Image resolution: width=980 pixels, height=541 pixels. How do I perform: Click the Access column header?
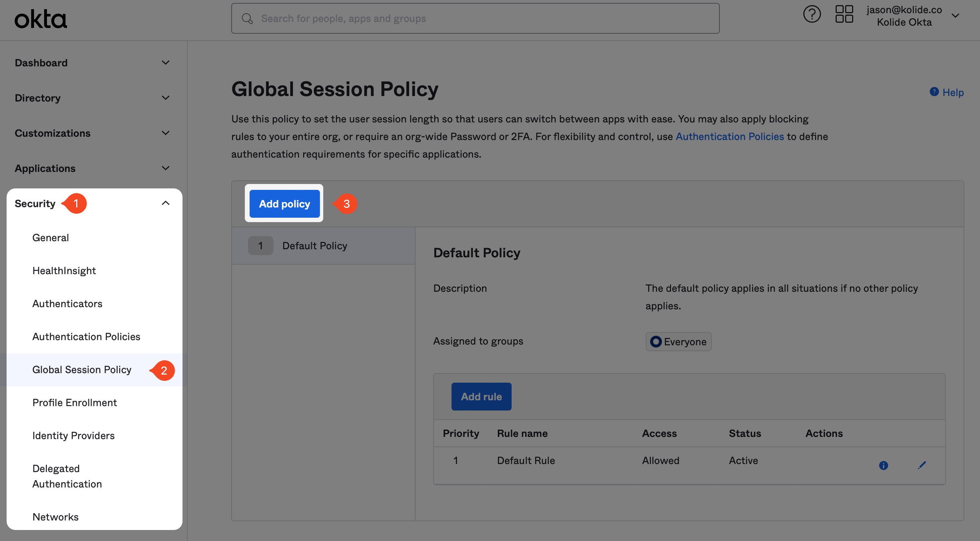(659, 433)
